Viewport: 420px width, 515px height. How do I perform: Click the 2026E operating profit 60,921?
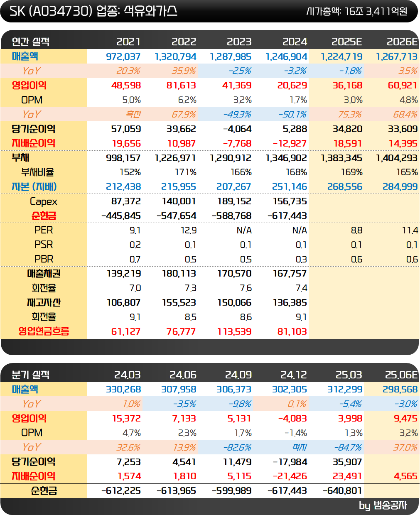[403, 86]
